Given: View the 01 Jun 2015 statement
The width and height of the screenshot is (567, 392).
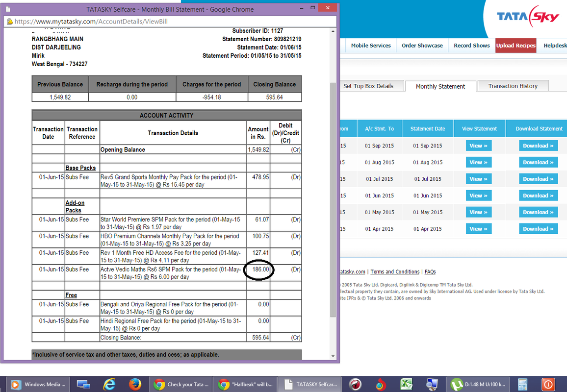Looking at the screenshot, I should (478, 196).
